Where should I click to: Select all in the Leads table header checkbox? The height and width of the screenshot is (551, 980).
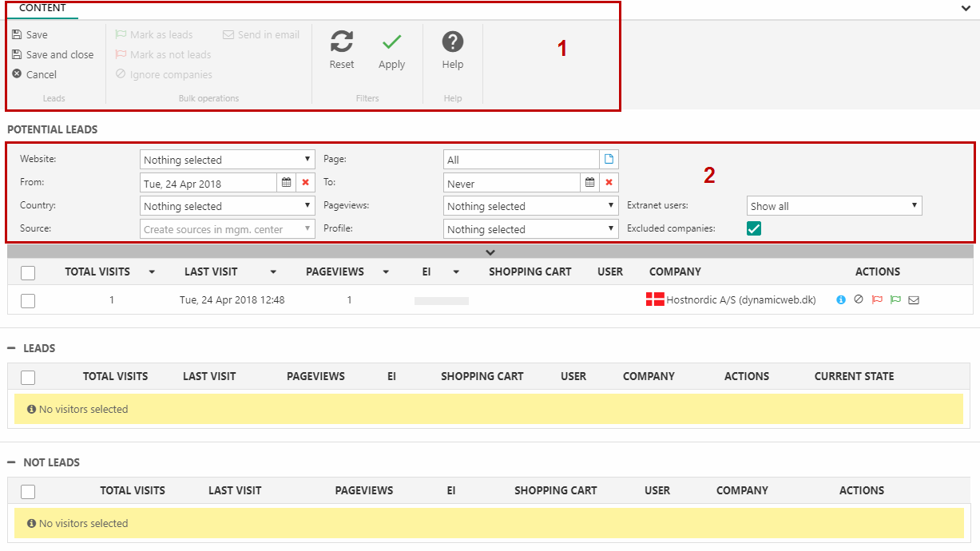28,377
